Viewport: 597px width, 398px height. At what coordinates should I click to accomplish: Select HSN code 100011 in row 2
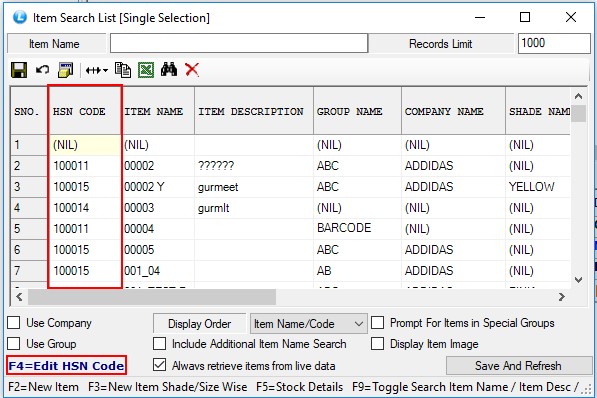(85, 166)
